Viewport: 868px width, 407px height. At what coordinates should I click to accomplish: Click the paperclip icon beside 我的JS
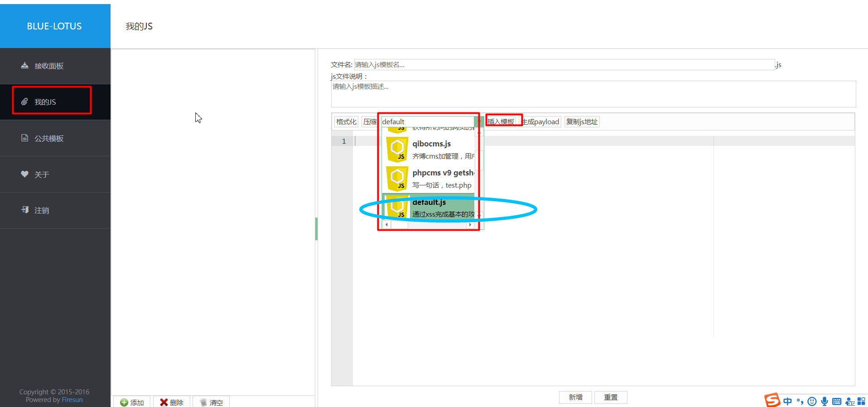[24, 102]
